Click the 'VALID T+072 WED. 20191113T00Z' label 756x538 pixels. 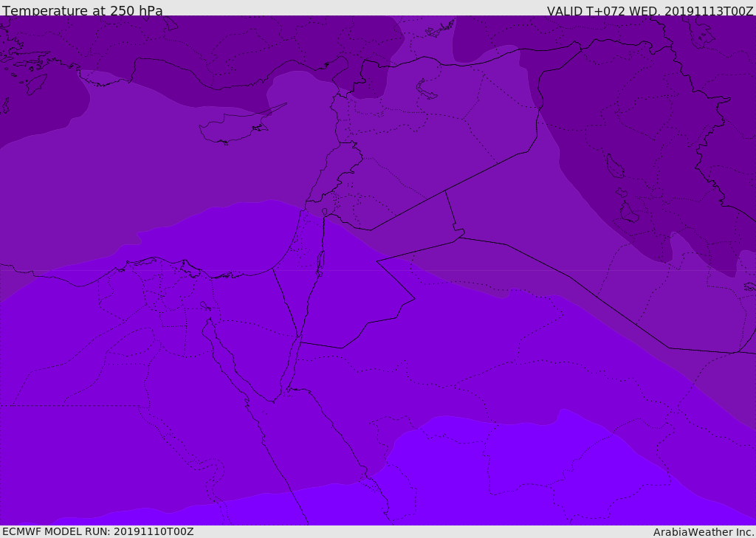tap(650, 11)
